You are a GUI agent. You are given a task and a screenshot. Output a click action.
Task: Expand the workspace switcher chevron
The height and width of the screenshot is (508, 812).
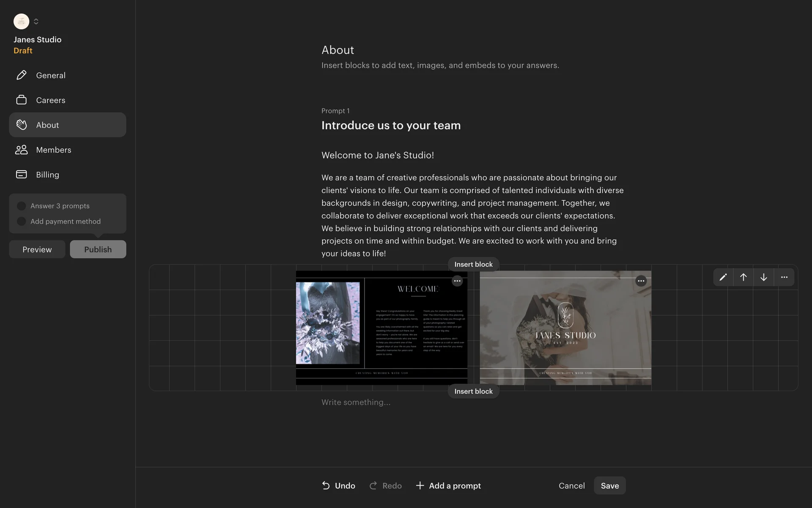pos(36,21)
